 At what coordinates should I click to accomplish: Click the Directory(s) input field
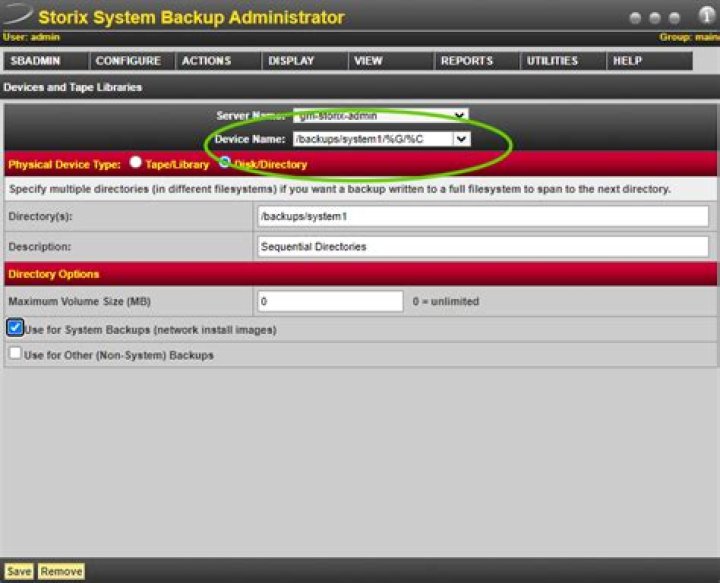pos(483,216)
